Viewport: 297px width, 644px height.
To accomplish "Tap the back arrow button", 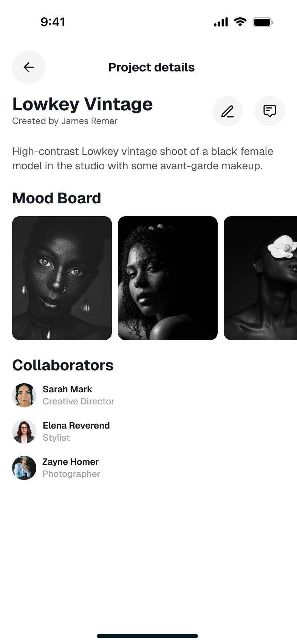I will pos(29,67).
